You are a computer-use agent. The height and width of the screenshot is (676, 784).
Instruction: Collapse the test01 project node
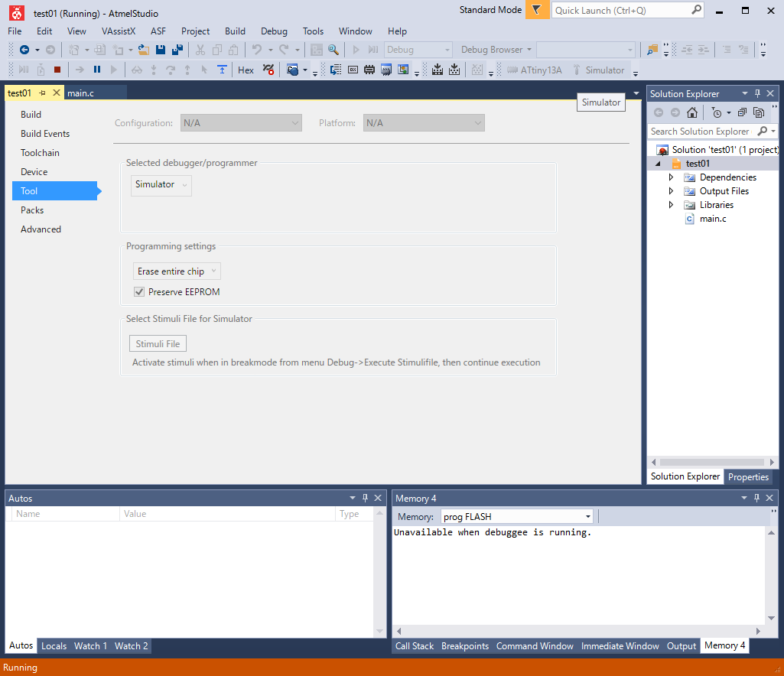658,164
